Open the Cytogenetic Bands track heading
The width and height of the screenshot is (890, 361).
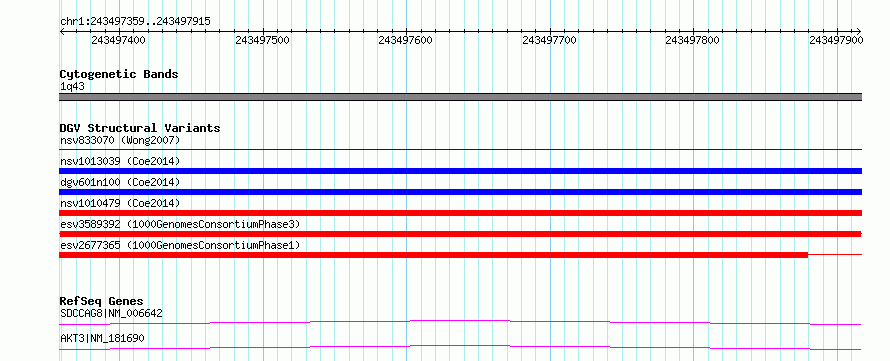(119, 74)
